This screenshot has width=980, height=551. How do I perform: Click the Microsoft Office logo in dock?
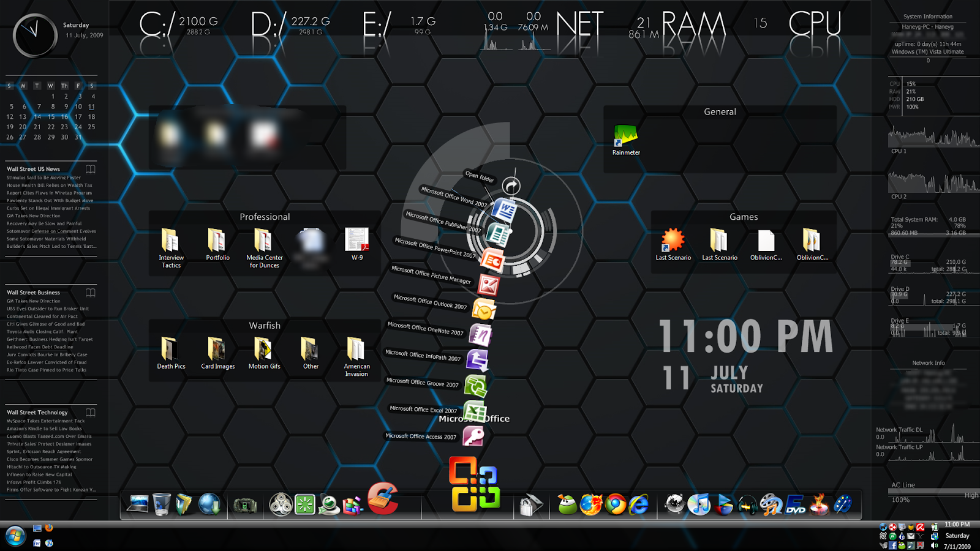pyautogui.click(x=475, y=484)
